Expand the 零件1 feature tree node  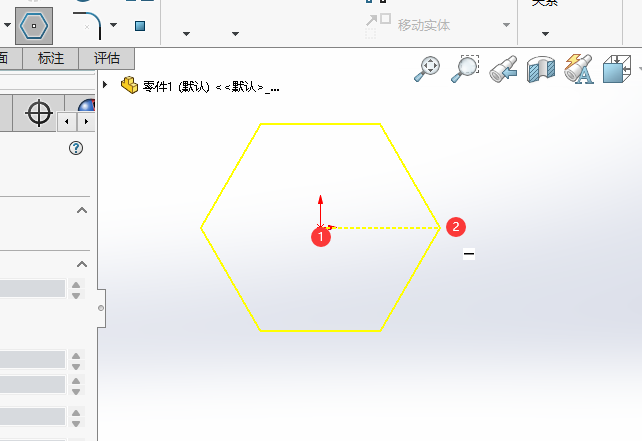[x=105, y=85]
